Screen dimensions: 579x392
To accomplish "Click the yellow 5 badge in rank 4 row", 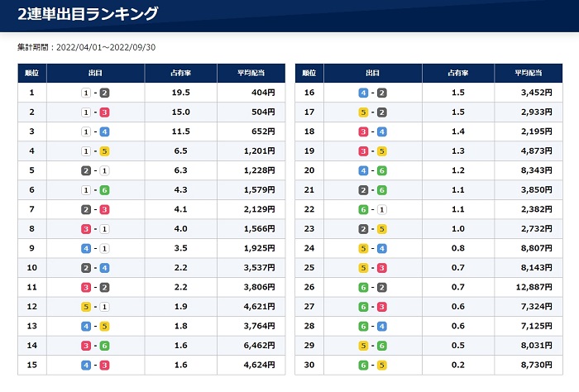I will [x=104, y=151].
